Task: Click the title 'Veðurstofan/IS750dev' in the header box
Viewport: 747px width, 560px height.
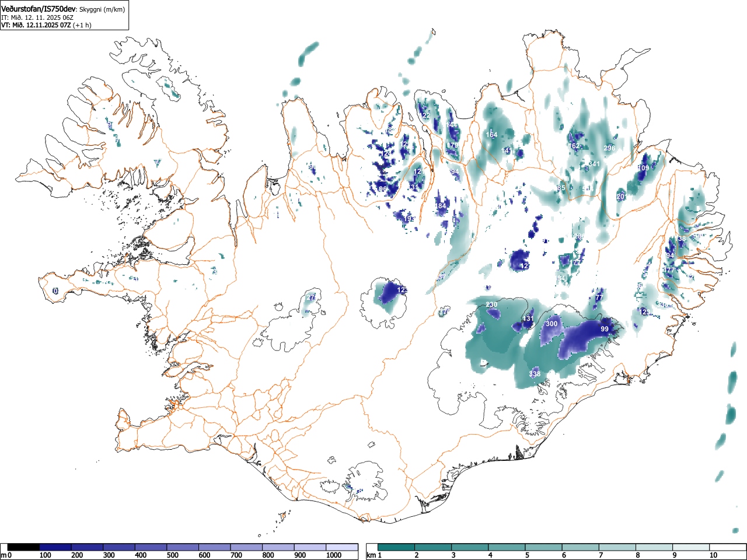Action: pos(38,9)
